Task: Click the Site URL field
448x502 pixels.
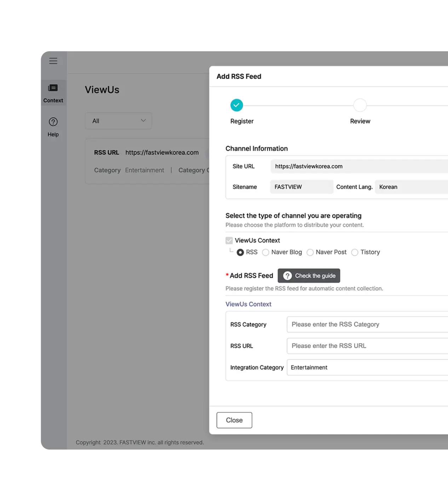Action: (359, 166)
